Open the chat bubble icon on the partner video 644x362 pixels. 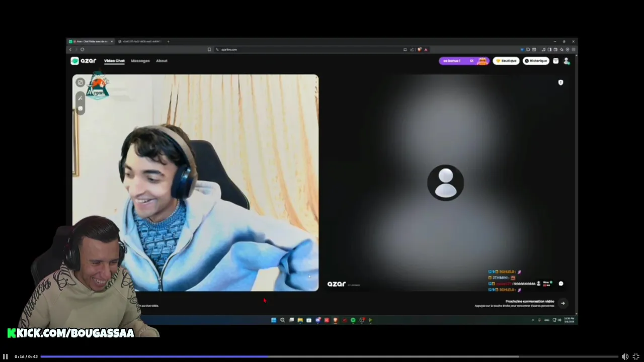point(561,284)
